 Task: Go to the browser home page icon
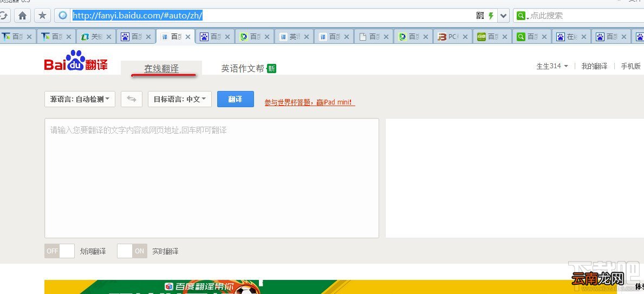22,16
